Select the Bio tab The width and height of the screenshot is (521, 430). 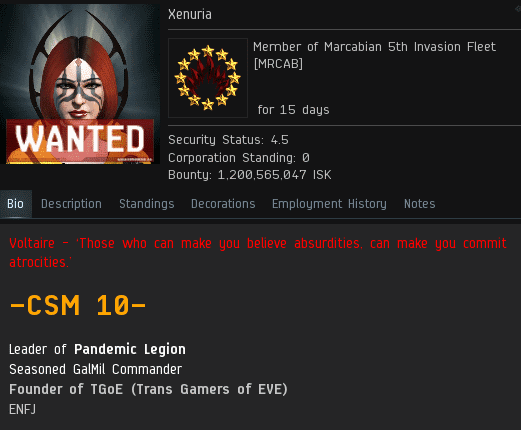click(x=16, y=204)
